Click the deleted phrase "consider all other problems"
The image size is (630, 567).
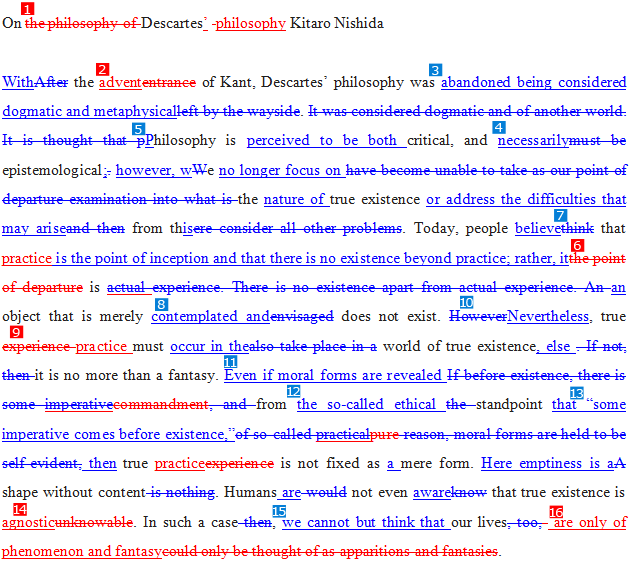pos(310,228)
